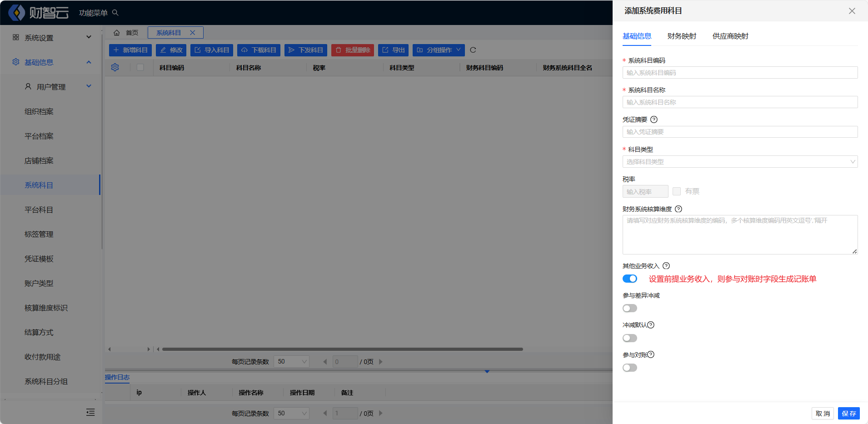Click the home icon tab 首页

pos(126,33)
